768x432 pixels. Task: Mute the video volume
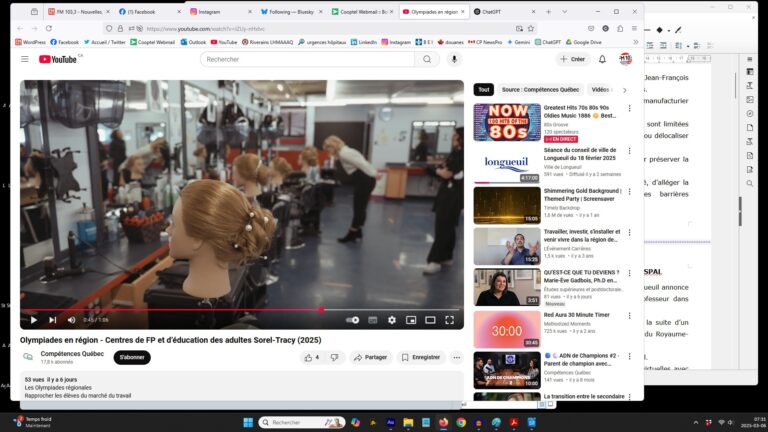click(71, 320)
